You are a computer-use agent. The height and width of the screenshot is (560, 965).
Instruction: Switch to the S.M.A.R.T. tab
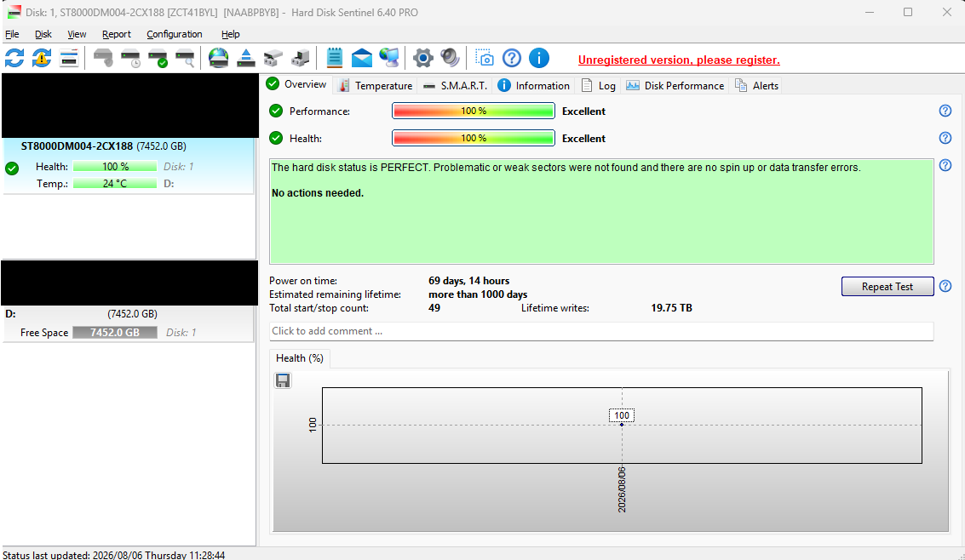click(x=455, y=85)
